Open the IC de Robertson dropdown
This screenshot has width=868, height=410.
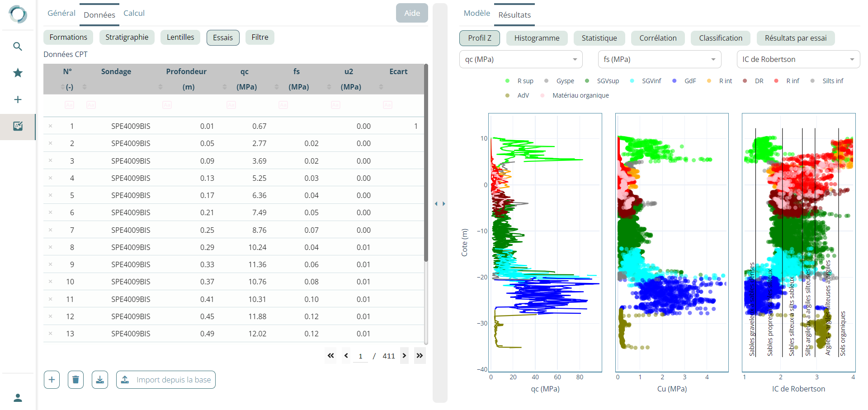(x=798, y=59)
